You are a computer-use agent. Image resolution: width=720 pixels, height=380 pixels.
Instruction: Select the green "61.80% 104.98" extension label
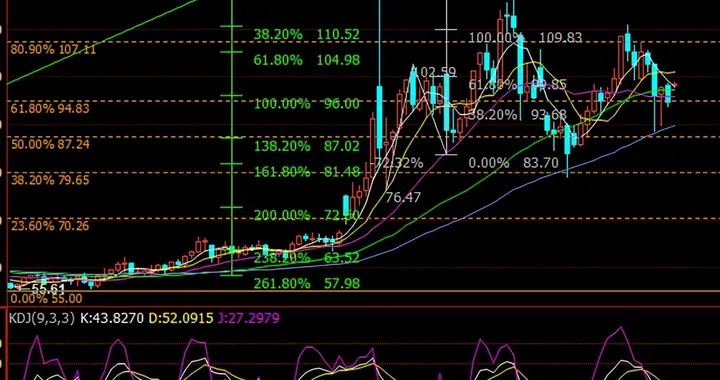coord(306,60)
